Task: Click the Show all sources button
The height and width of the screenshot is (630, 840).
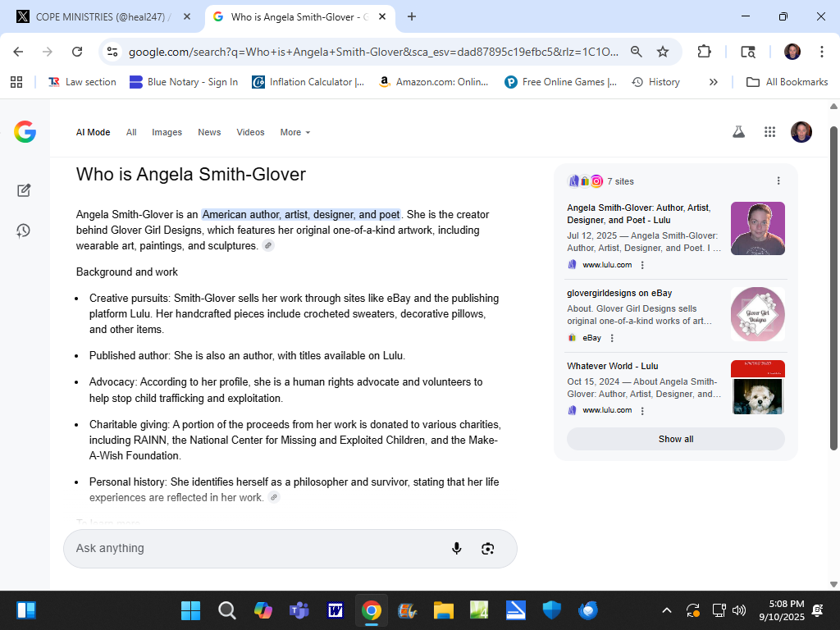Action: pos(675,439)
